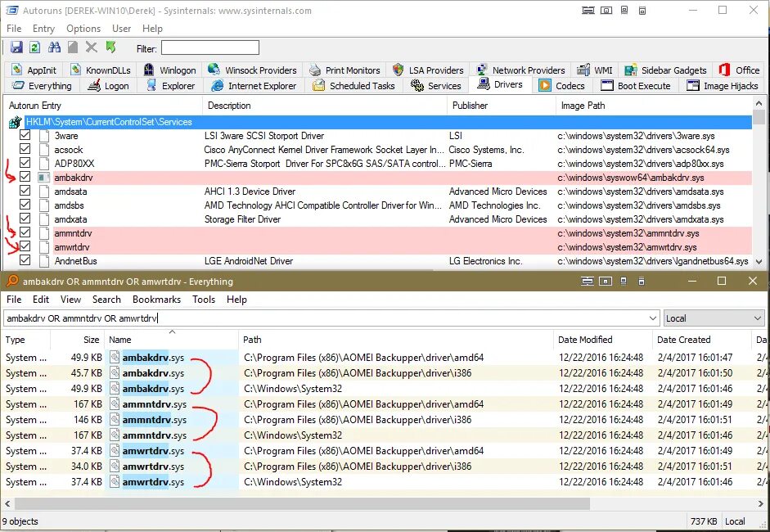Switch to the Winsock Providers tab
770x532 pixels.
pyautogui.click(x=252, y=70)
